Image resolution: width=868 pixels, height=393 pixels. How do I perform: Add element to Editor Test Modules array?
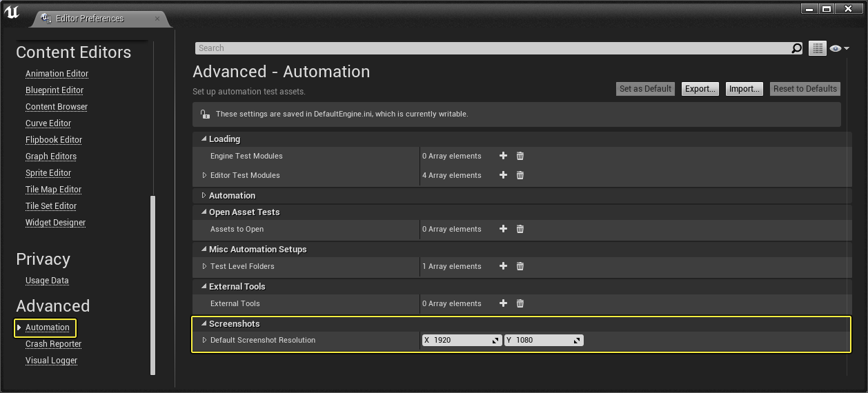[503, 175]
